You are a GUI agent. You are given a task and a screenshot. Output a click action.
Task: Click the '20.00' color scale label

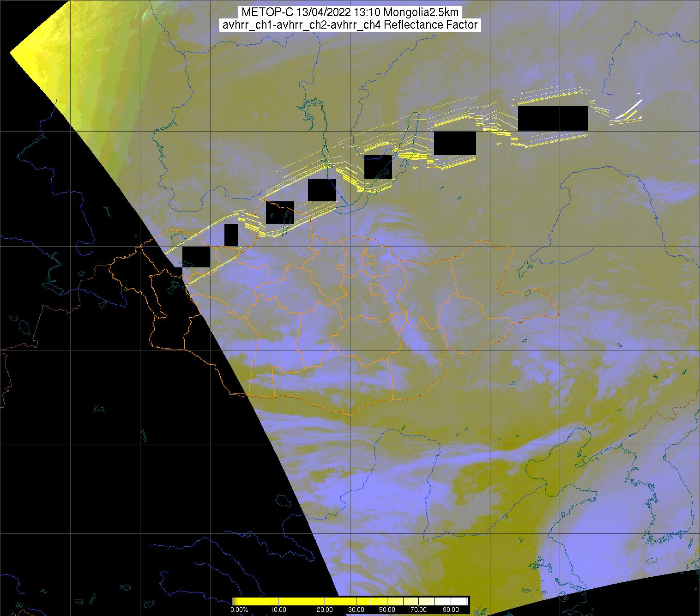(x=325, y=610)
